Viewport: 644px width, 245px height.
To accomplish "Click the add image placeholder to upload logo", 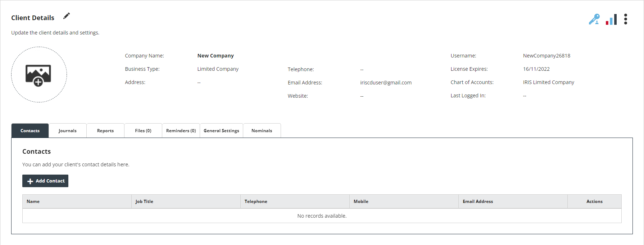I will coord(39,75).
